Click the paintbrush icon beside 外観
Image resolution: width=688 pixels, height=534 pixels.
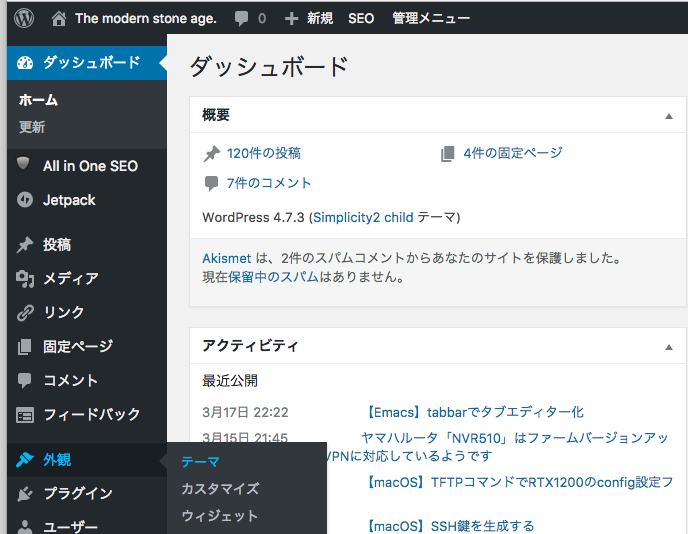pos(25,459)
